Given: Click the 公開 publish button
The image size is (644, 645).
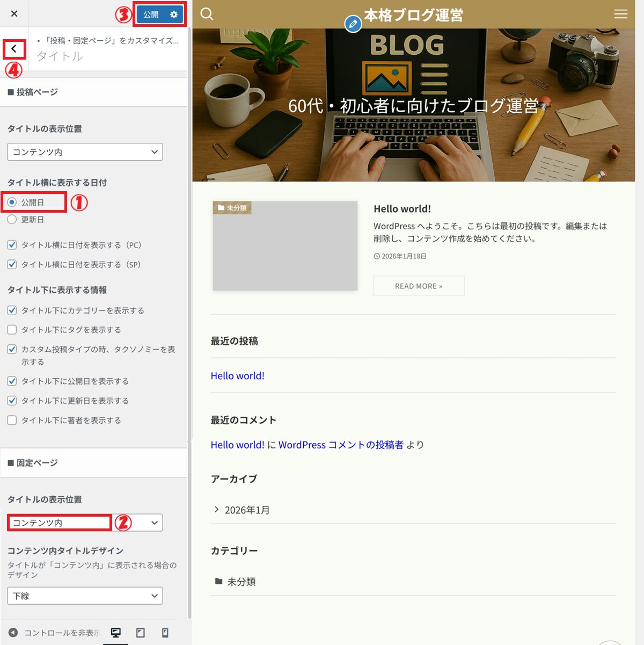Looking at the screenshot, I should (151, 15).
